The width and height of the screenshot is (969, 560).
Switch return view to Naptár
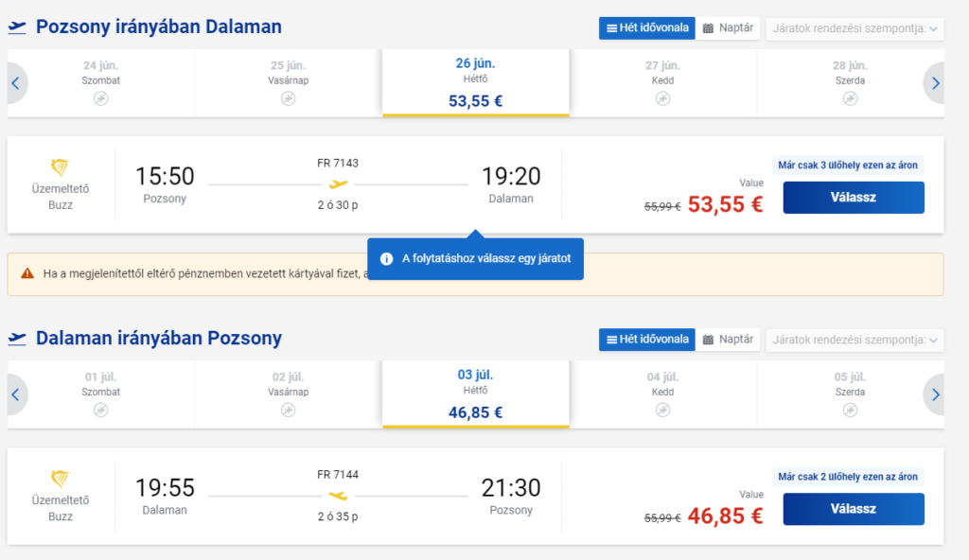[728, 340]
